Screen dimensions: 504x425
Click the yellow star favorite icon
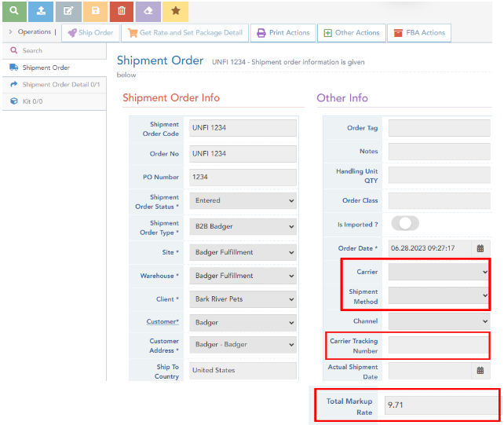176,11
